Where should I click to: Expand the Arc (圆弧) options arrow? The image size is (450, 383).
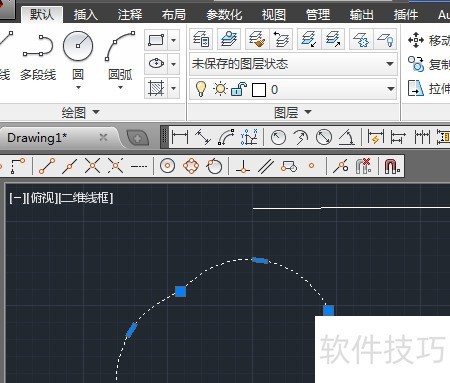tap(120, 87)
